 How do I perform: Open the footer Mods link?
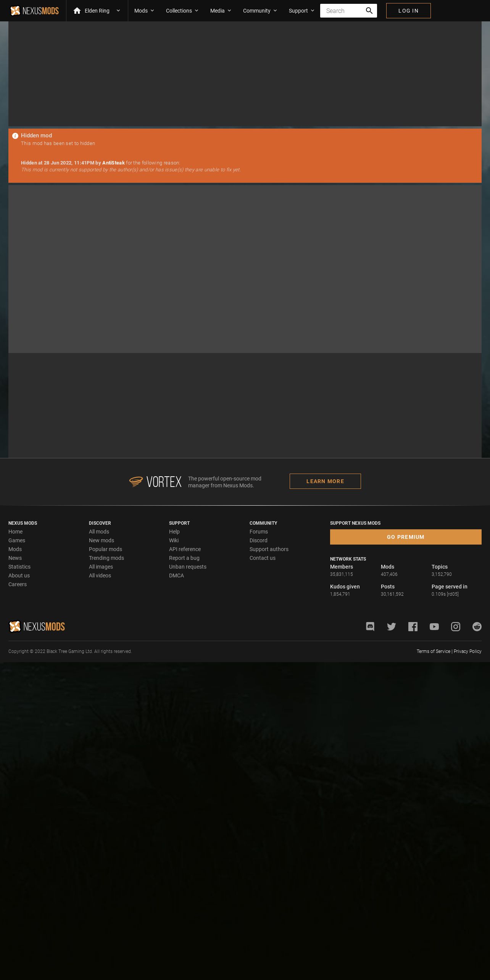point(15,549)
